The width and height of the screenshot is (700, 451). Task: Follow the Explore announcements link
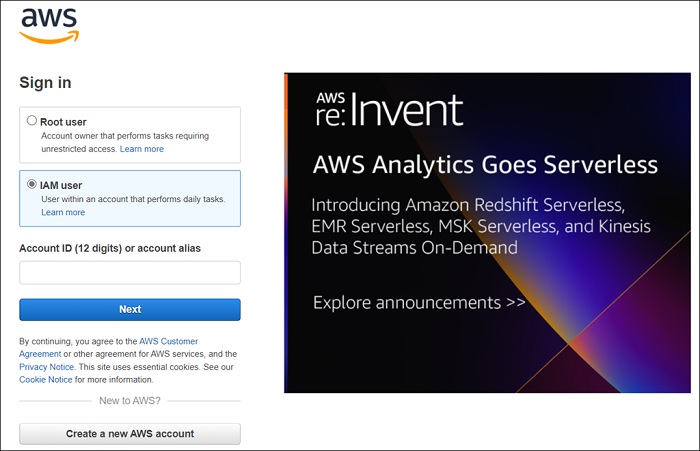tap(419, 302)
